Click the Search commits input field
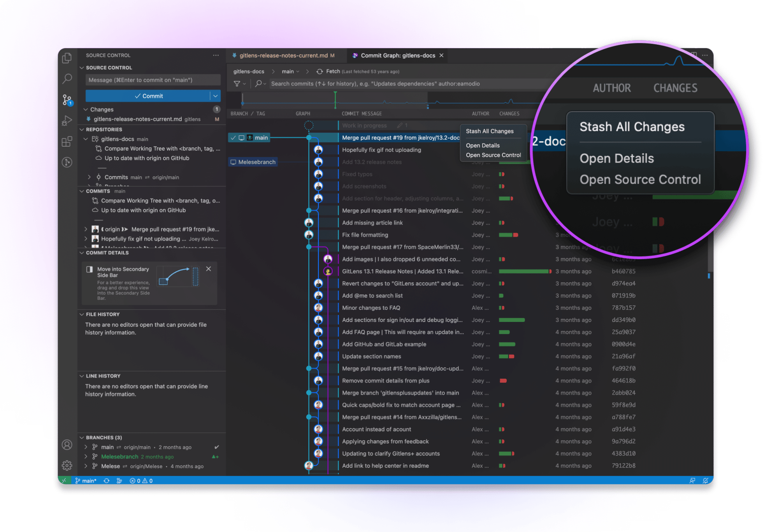 point(409,84)
